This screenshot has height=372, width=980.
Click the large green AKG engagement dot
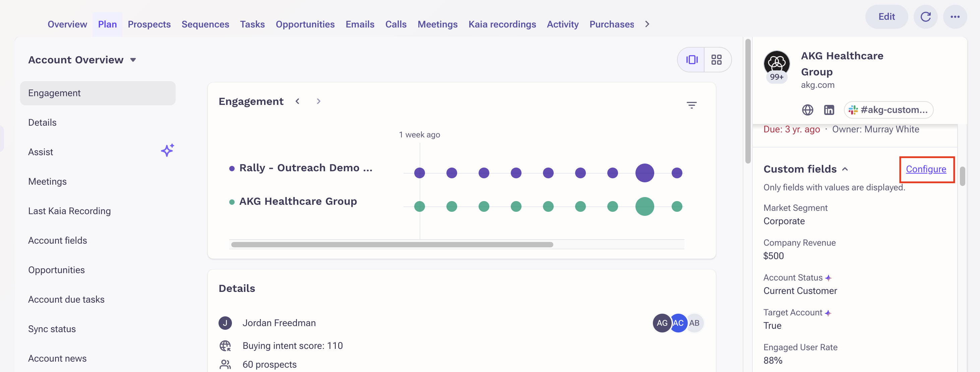[x=645, y=206]
